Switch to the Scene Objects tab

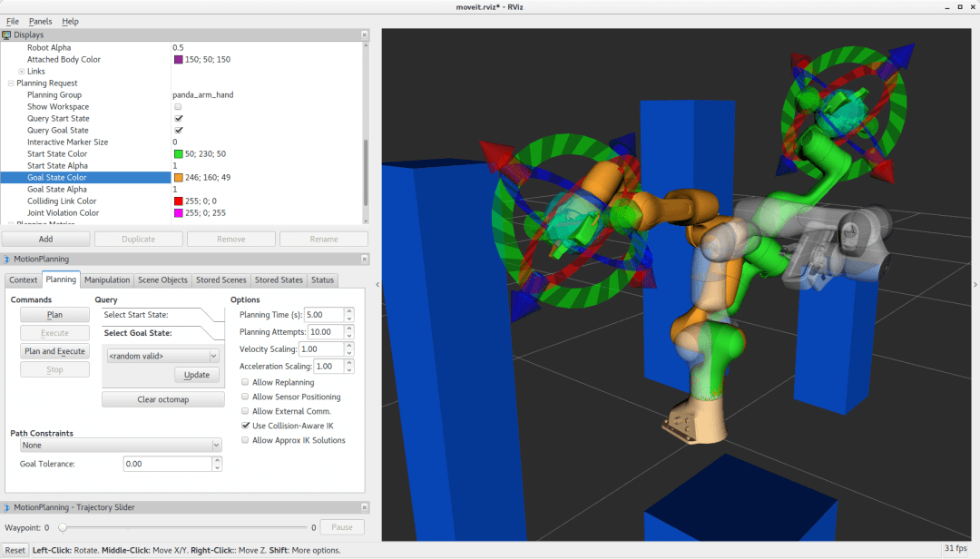click(x=162, y=280)
